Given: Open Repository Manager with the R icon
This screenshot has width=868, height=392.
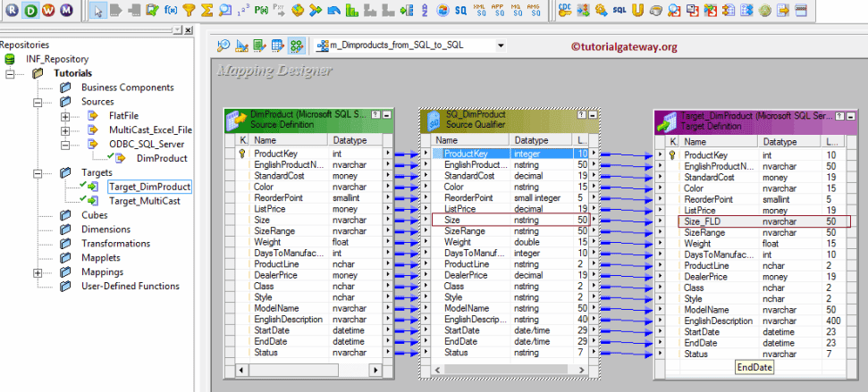Looking at the screenshot, I should coord(10,11).
